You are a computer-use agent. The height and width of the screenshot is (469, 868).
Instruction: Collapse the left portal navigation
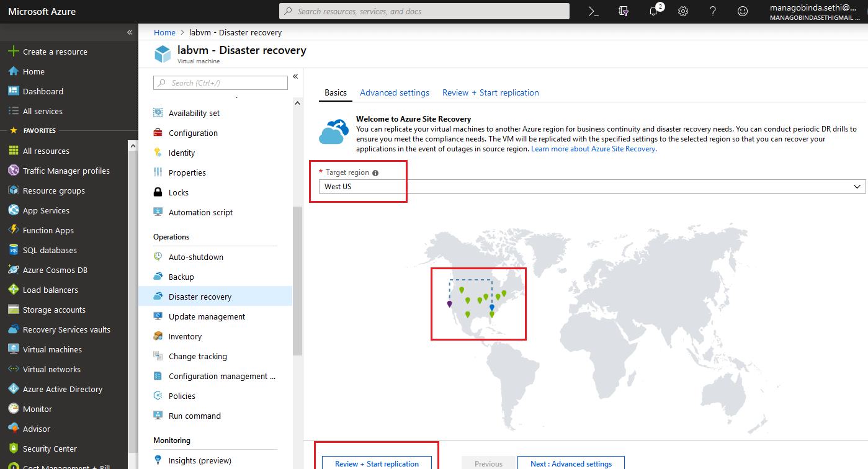[x=130, y=32]
